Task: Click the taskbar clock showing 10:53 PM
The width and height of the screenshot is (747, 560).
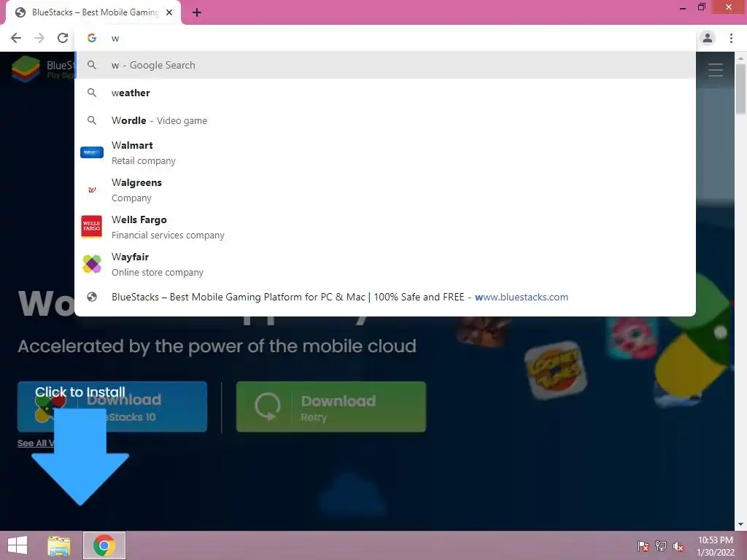Action: tap(716, 546)
